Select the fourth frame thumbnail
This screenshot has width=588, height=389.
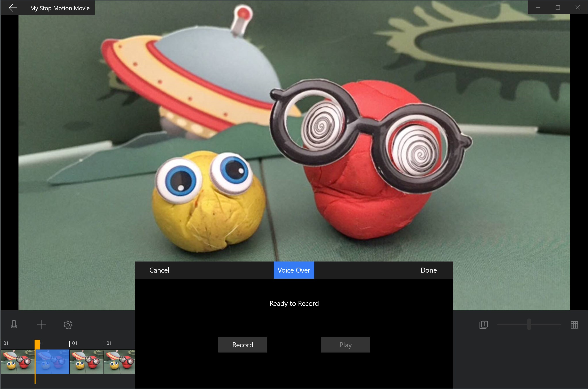(x=119, y=361)
